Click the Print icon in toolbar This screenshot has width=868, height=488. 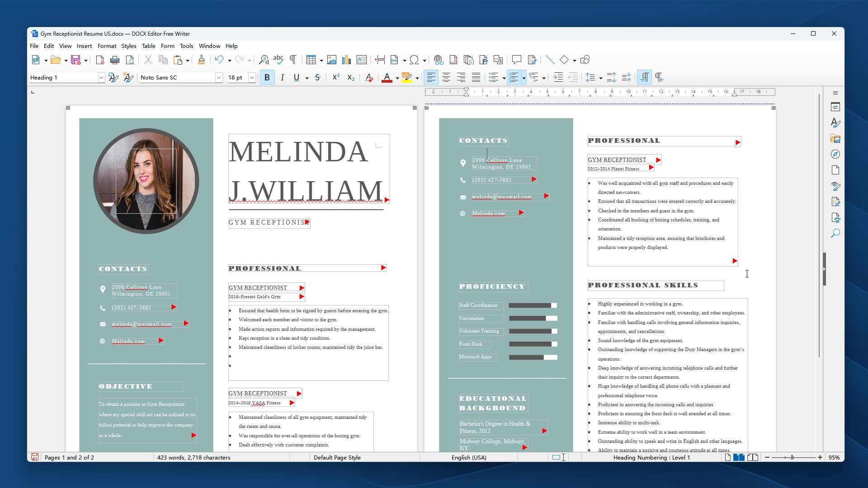click(115, 60)
